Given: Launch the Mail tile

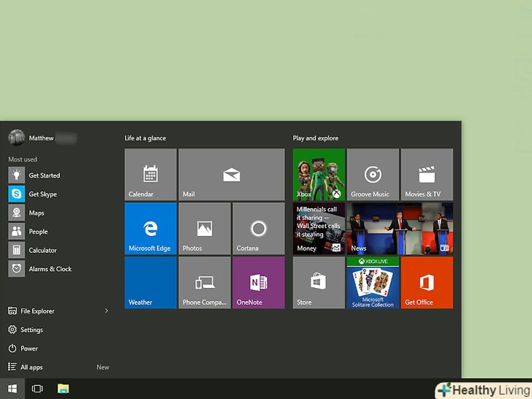Looking at the screenshot, I should point(232,175).
